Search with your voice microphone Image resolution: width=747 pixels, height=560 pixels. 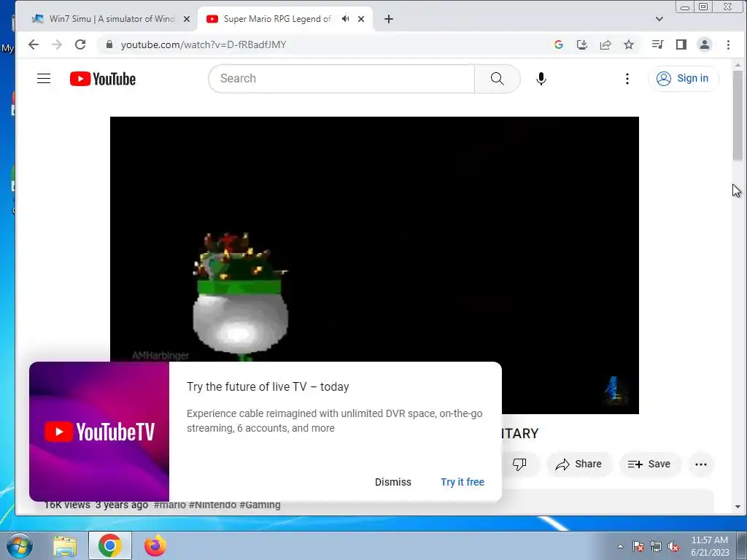tap(541, 79)
